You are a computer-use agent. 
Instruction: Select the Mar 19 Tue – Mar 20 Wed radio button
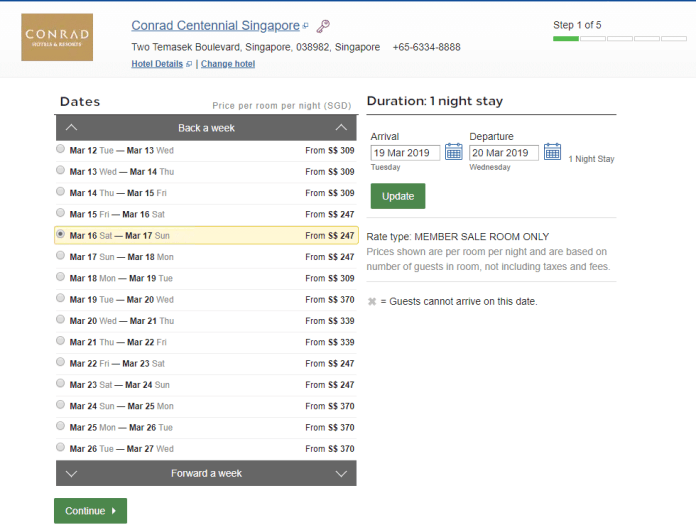coord(60,298)
